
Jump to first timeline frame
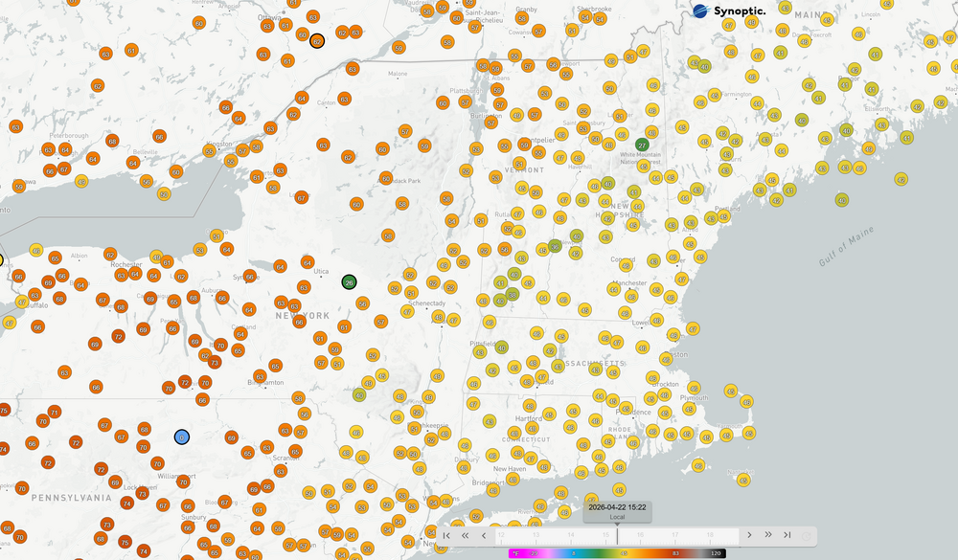pyautogui.click(x=446, y=535)
